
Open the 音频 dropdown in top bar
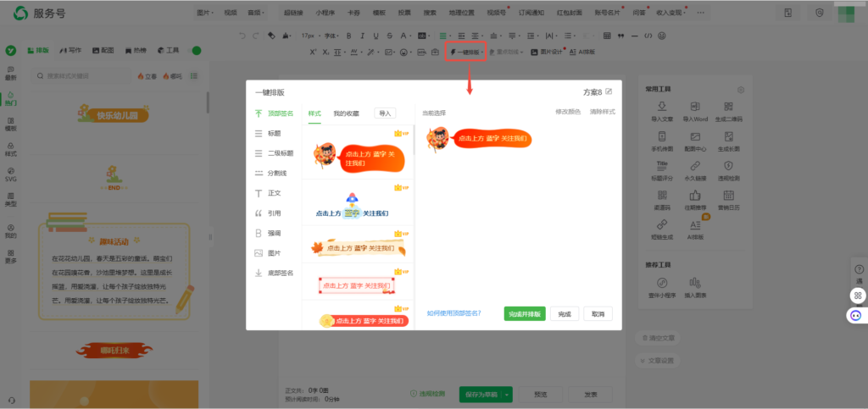point(256,13)
